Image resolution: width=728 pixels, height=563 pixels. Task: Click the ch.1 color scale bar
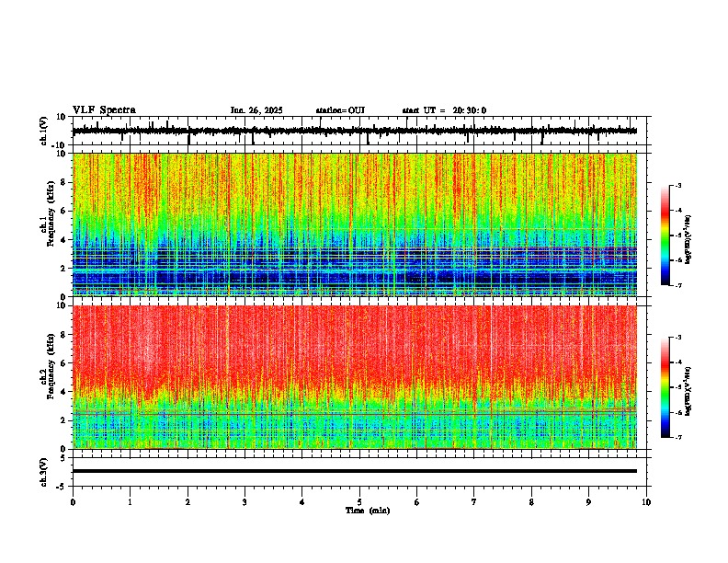coord(665,236)
